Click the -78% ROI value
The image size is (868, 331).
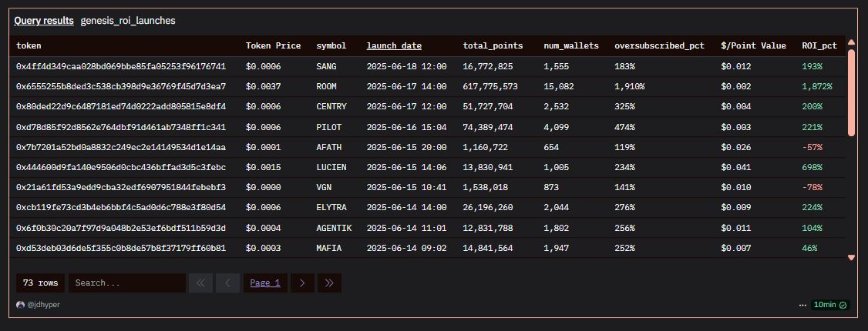(x=812, y=187)
